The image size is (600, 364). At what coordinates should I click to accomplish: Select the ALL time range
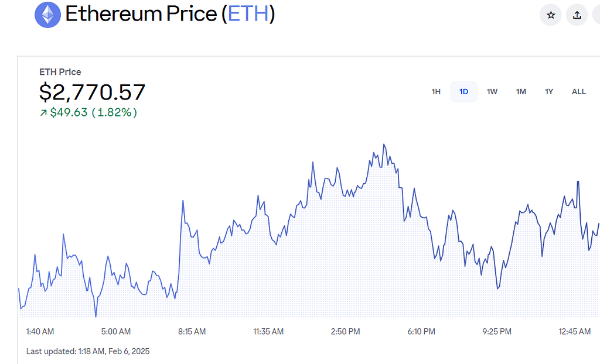click(x=579, y=92)
